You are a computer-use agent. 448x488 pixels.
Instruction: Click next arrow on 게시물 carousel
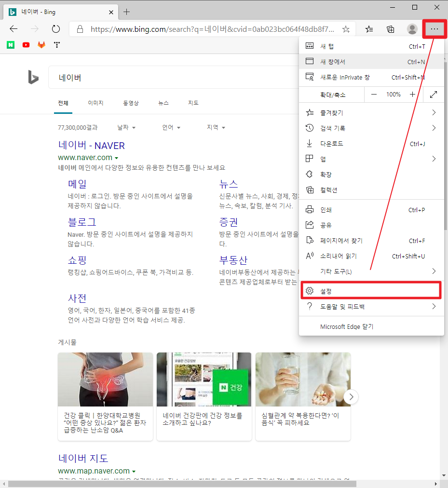click(x=351, y=397)
